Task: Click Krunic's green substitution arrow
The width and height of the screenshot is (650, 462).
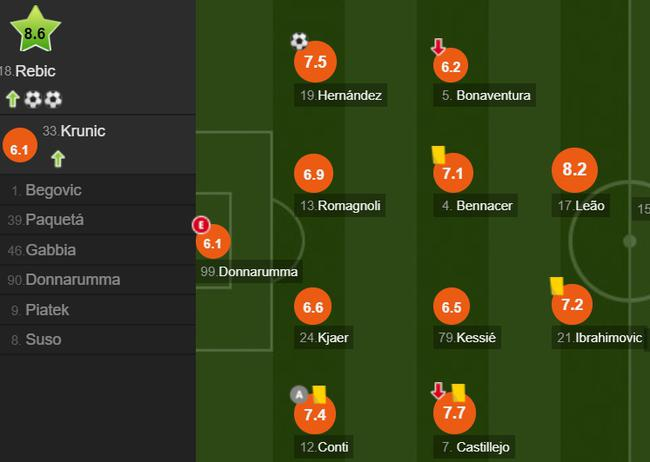Action: (x=58, y=158)
